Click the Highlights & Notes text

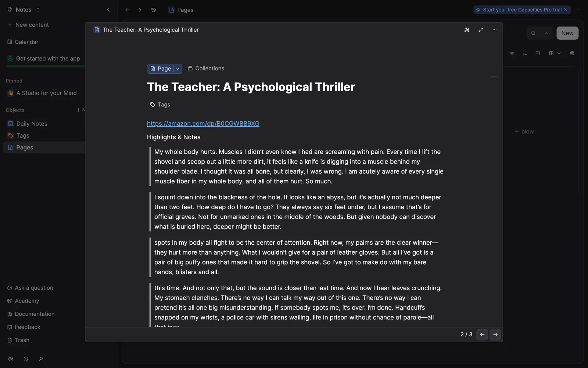(x=174, y=137)
